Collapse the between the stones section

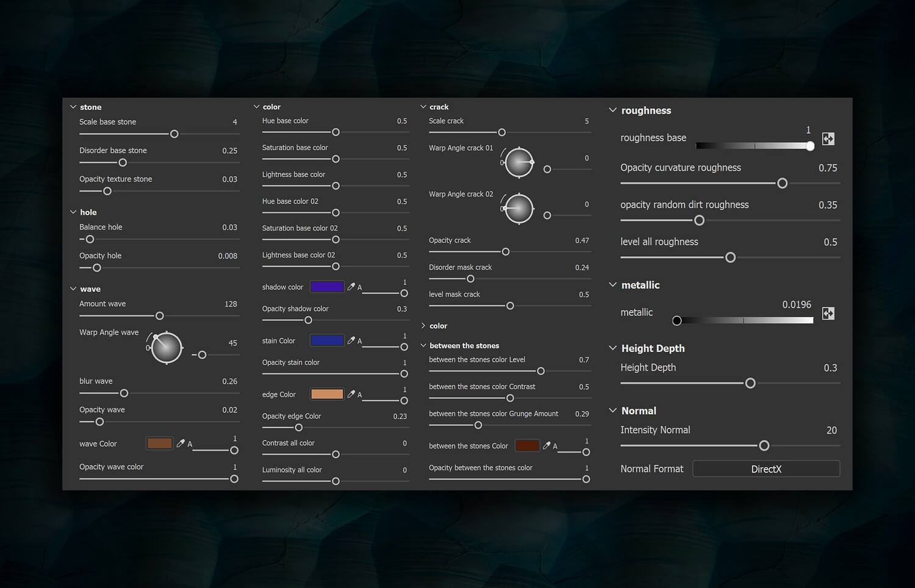pyautogui.click(x=423, y=345)
